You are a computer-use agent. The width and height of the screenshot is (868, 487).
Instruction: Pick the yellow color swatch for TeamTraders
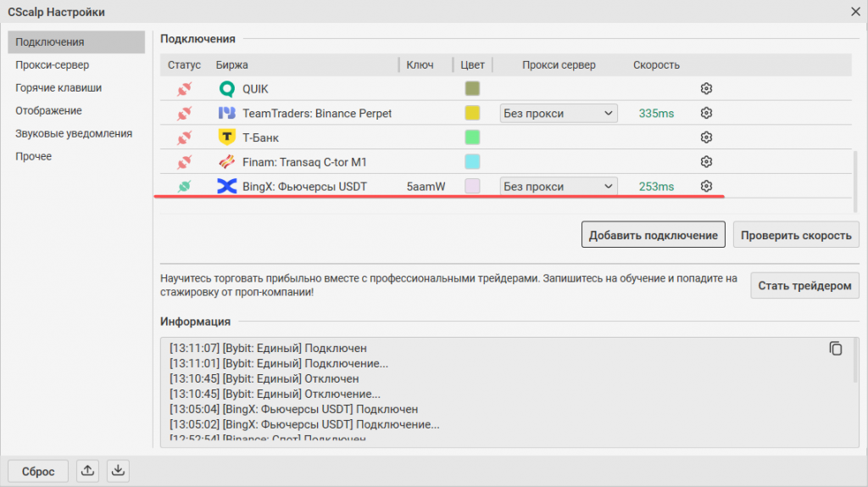click(x=472, y=113)
